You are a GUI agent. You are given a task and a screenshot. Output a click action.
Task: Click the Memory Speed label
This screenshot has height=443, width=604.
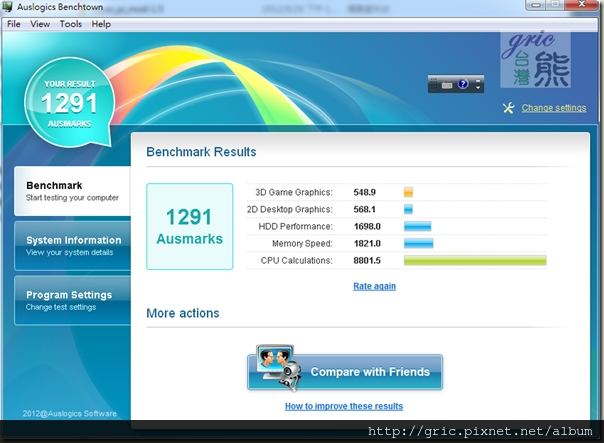pos(302,243)
